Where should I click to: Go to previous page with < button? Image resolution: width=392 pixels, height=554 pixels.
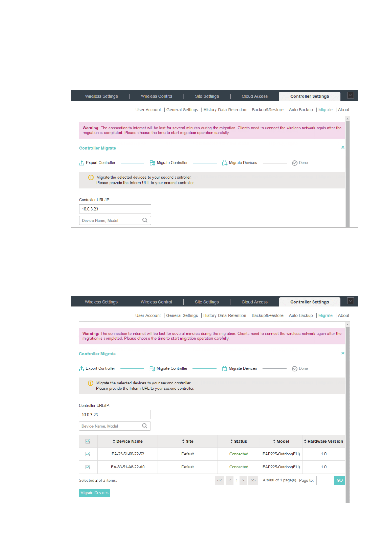click(230, 480)
